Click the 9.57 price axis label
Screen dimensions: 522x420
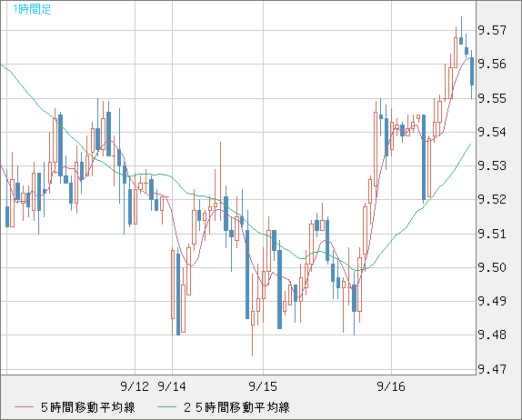[492, 31]
